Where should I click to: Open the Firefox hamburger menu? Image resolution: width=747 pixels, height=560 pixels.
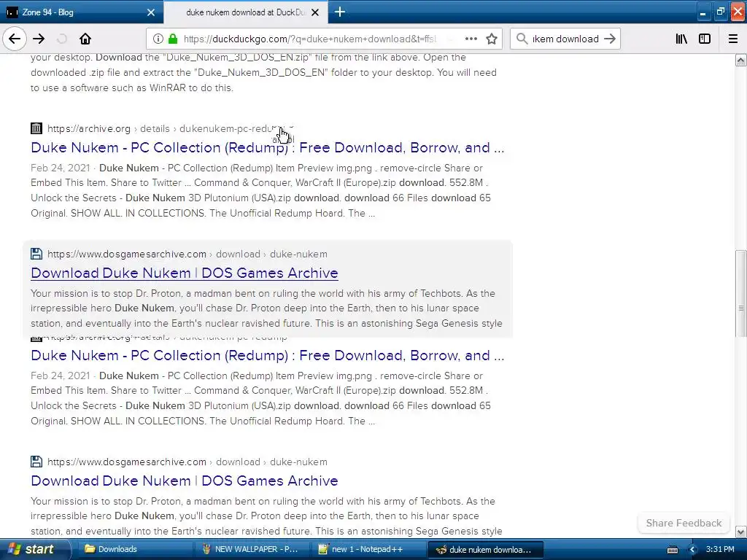click(733, 39)
